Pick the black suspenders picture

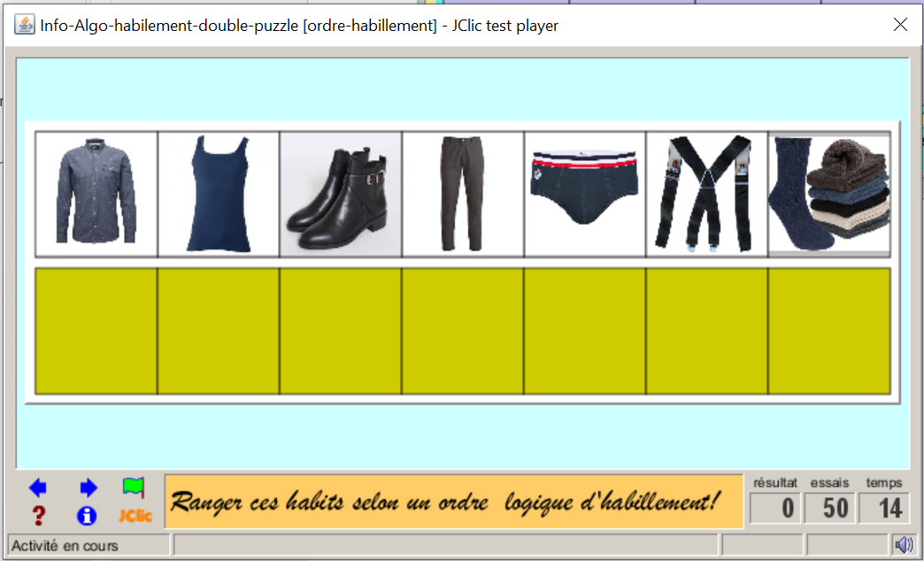pos(707,194)
